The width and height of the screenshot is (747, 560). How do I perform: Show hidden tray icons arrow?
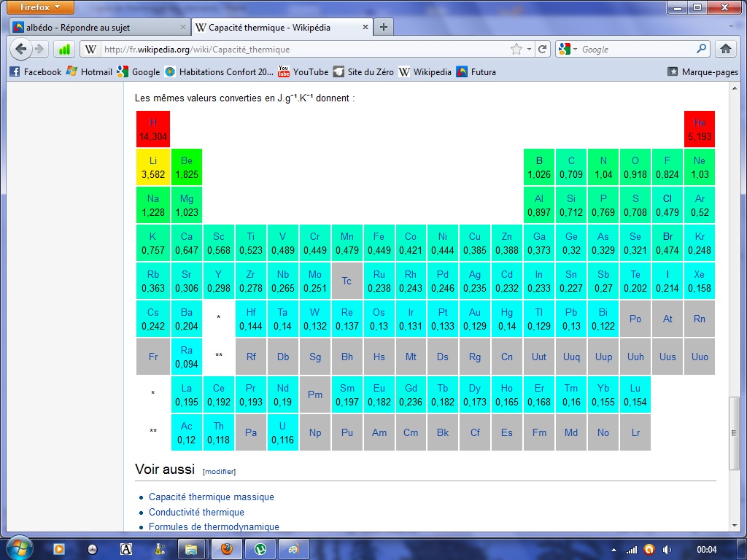pyautogui.click(x=614, y=550)
